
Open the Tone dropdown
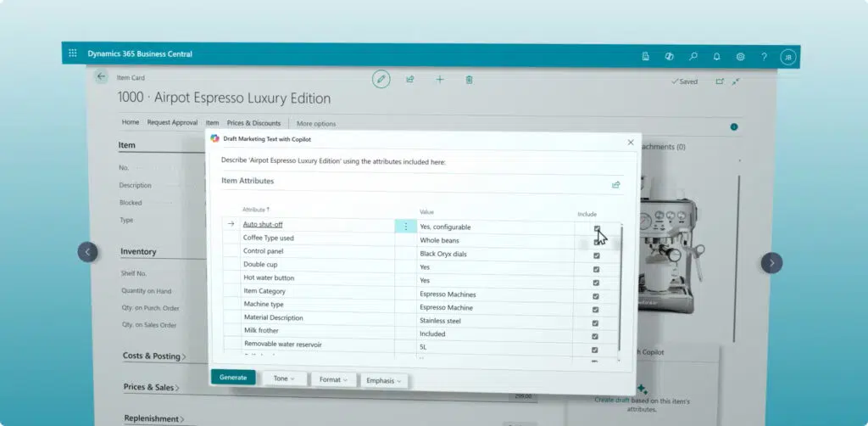[285, 378]
